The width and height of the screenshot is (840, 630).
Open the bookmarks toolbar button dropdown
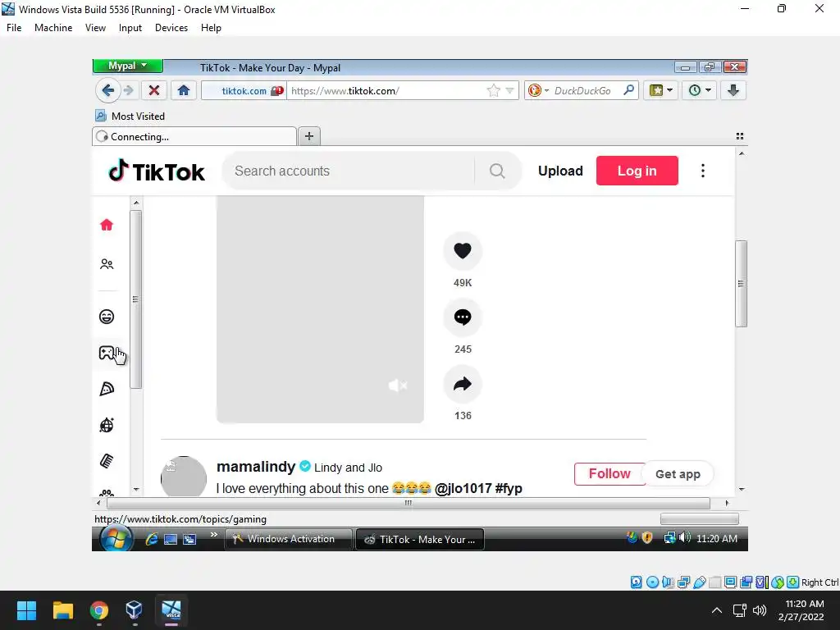click(x=660, y=90)
